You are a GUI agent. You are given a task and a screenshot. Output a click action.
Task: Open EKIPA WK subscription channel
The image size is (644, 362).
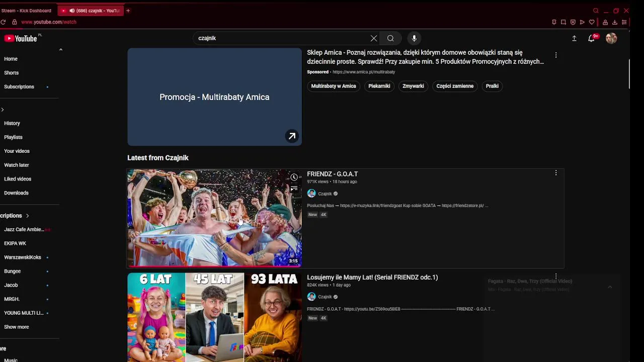[15, 243]
